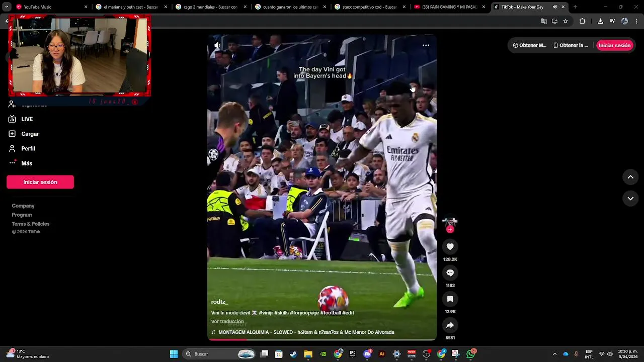Expand the Program footer section

point(22,215)
